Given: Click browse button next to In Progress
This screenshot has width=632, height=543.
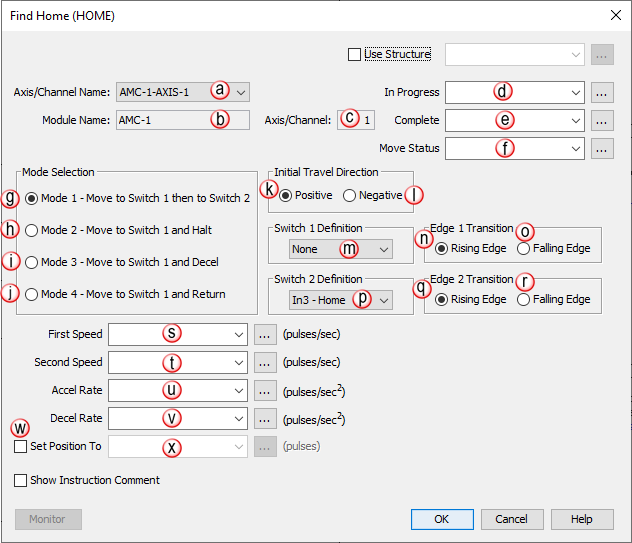Looking at the screenshot, I should 601,93.
